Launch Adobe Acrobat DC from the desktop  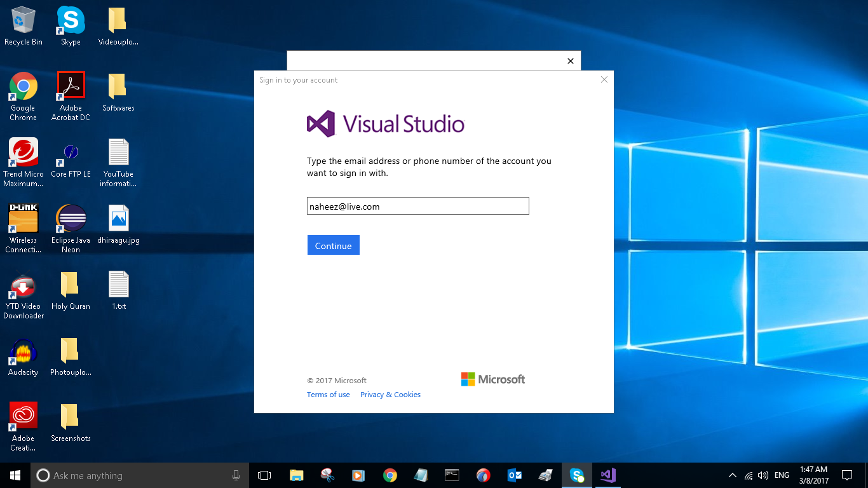[x=70, y=85]
